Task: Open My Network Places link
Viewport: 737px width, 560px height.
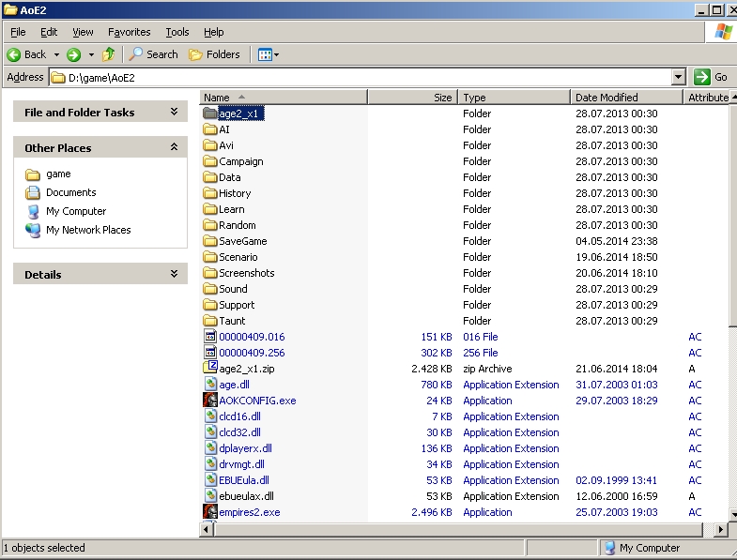Action: pos(78,230)
